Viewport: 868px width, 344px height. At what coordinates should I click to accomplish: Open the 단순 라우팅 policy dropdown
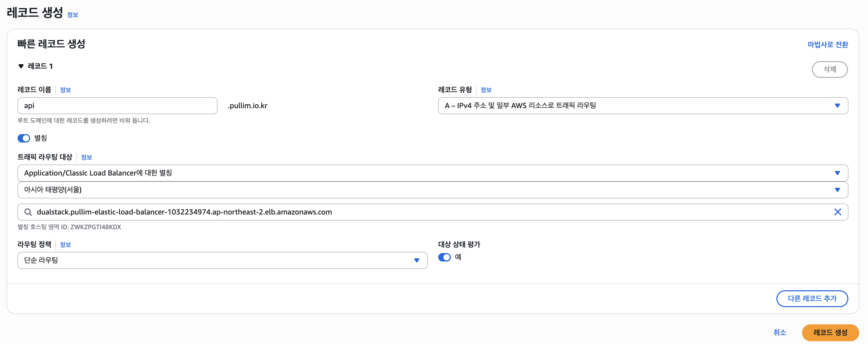click(x=222, y=260)
